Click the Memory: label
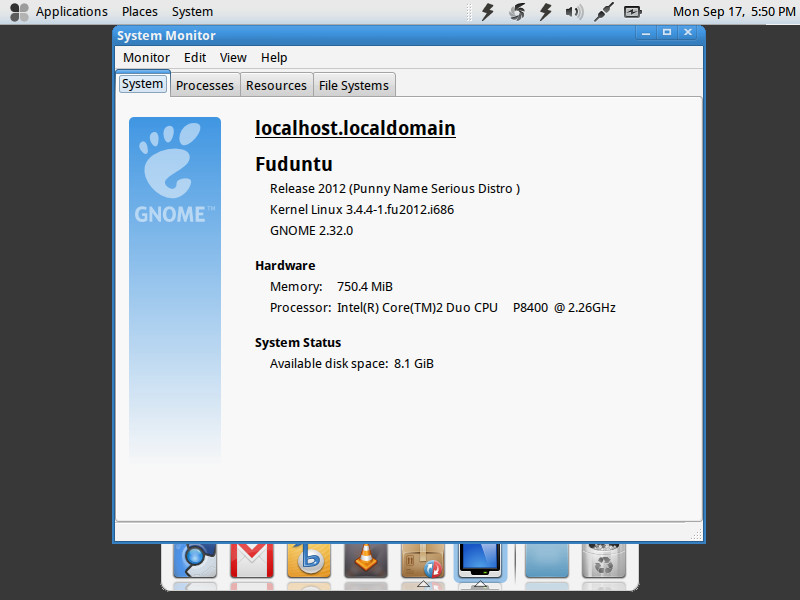 [x=296, y=287]
